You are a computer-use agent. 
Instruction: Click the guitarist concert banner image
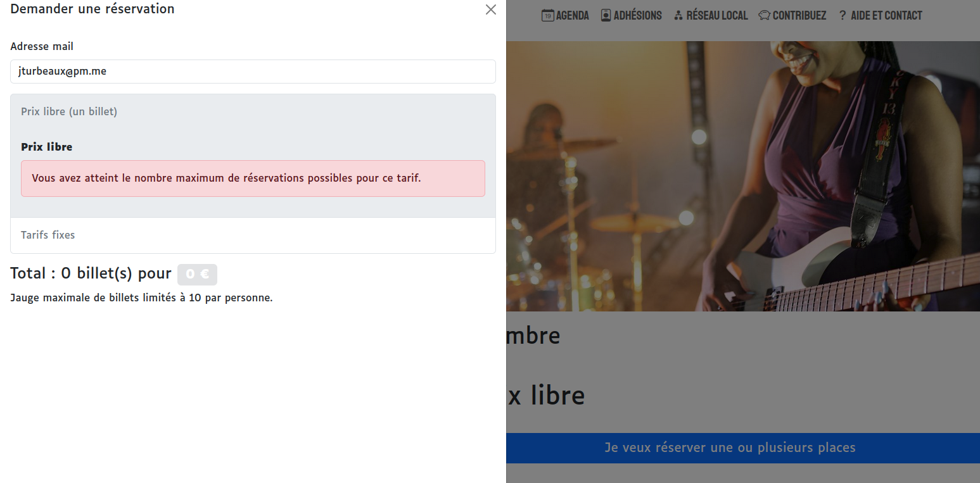[743, 176]
